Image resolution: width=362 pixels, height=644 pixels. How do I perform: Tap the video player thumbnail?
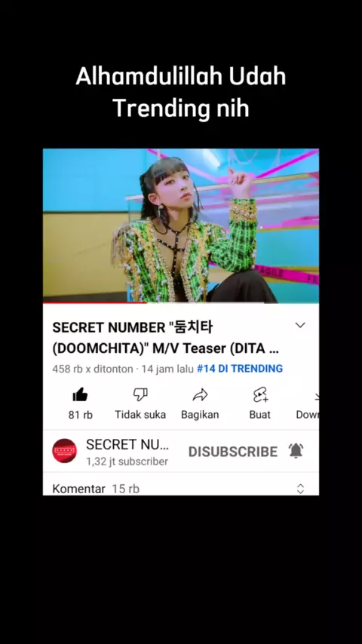tap(181, 225)
